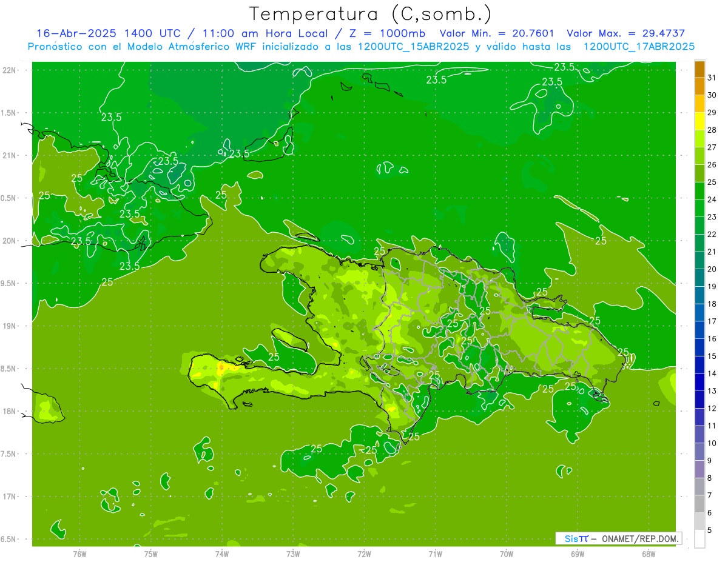Click the blue legend band between 16 and 17
Viewport: 728px width, 562px height.
pos(699,330)
